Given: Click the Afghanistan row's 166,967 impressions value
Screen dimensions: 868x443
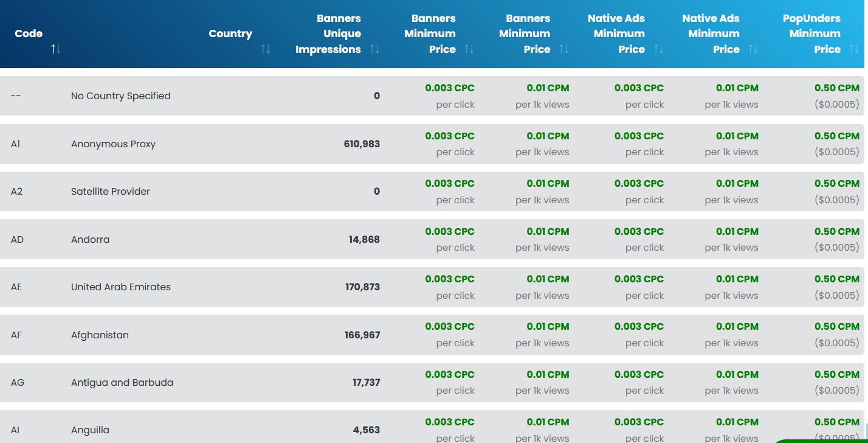Looking at the screenshot, I should (x=362, y=335).
